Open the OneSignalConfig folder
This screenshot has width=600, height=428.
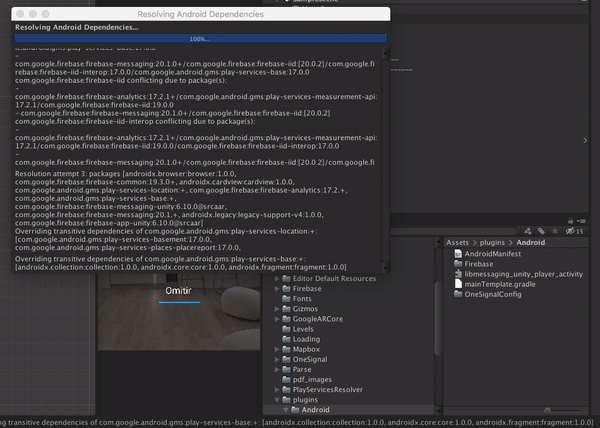488,294
